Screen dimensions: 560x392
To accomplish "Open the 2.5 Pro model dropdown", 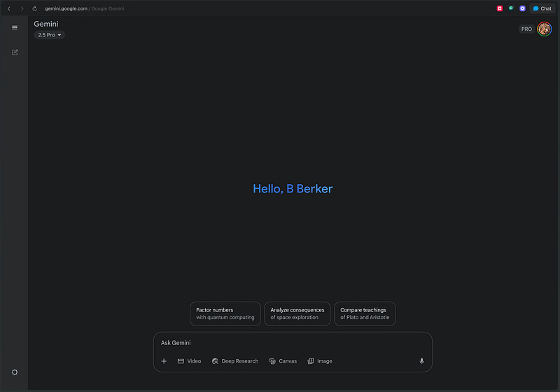I will [x=49, y=35].
